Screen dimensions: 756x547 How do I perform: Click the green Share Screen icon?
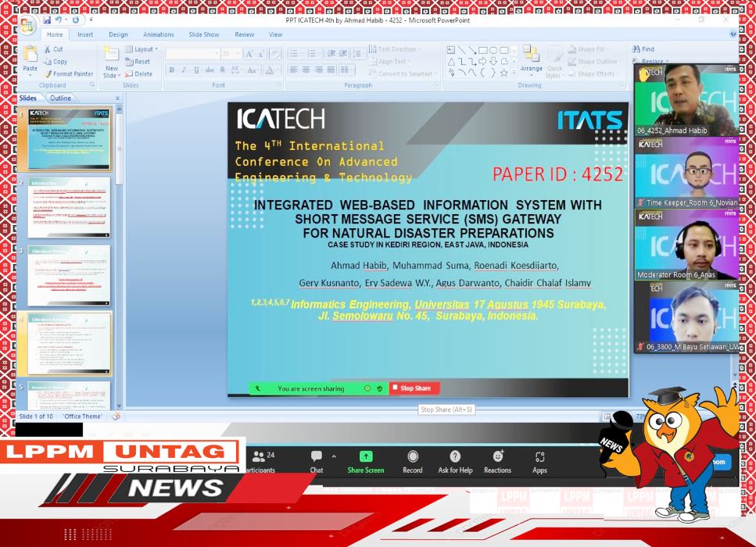[366, 456]
